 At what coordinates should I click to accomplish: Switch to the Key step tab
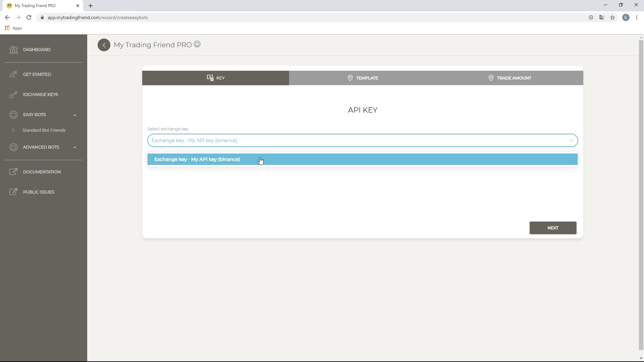tap(216, 78)
